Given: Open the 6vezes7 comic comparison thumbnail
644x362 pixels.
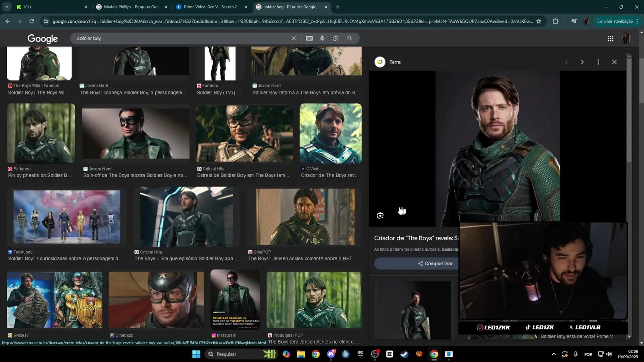Looking at the screenshot, I should coord(54,300).
